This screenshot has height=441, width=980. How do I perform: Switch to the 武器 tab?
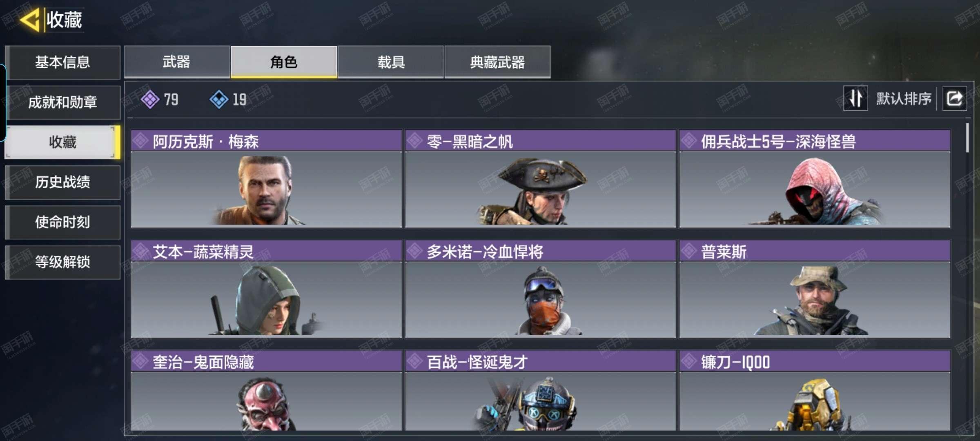tap(177, 62)
